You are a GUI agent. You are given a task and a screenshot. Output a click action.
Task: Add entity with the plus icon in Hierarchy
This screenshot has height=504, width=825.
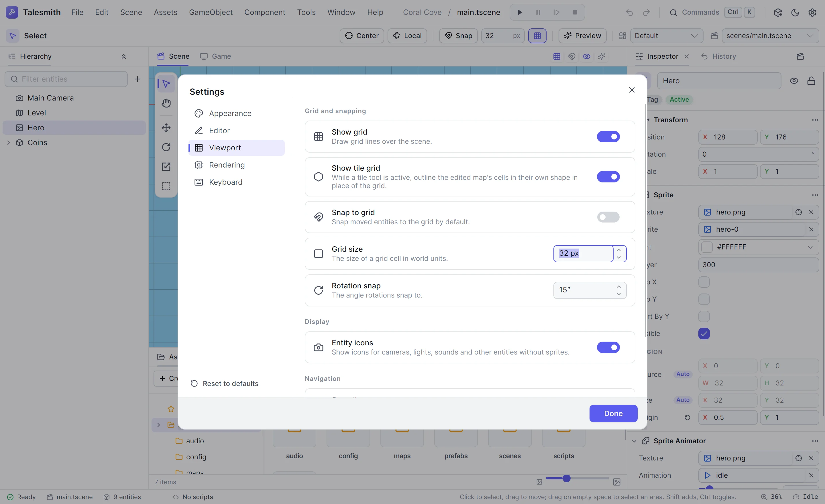click(137, 79)
